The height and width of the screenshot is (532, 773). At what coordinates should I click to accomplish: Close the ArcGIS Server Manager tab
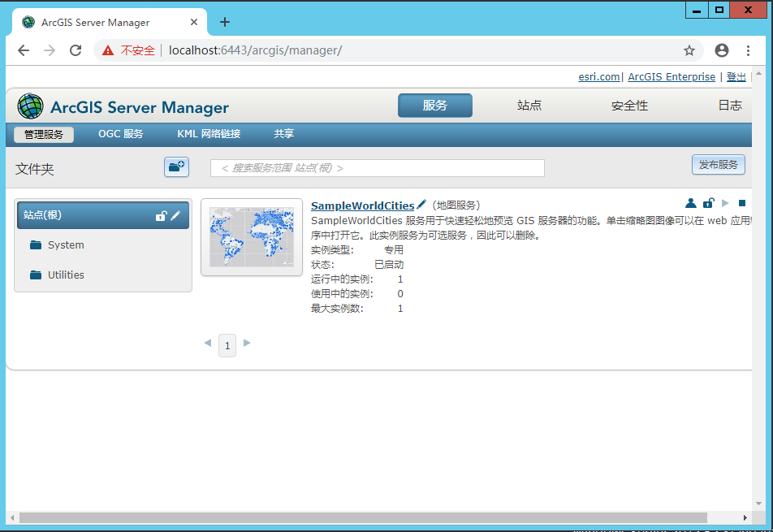pyautogui.click(x=194, y=22)
